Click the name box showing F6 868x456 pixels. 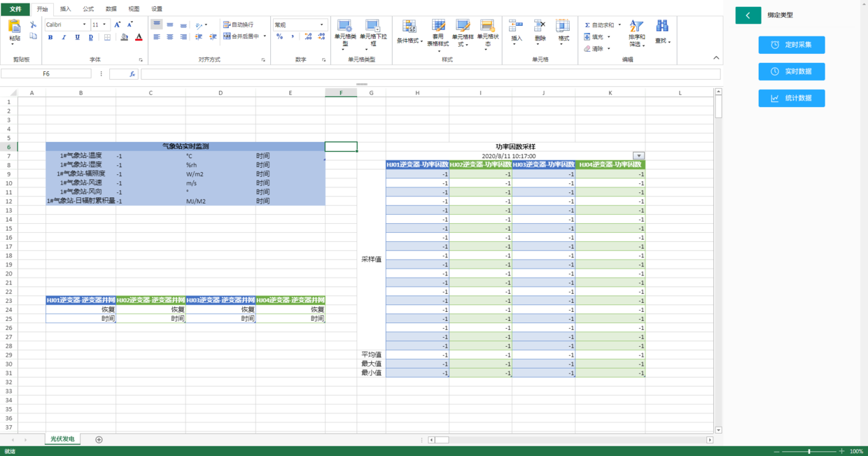pyautogui.click(x=46, y=73)
